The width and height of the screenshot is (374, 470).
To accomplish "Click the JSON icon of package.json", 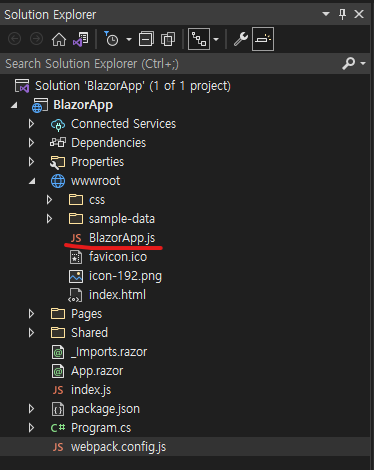I will pyautogui.click(x=58, y=409).
